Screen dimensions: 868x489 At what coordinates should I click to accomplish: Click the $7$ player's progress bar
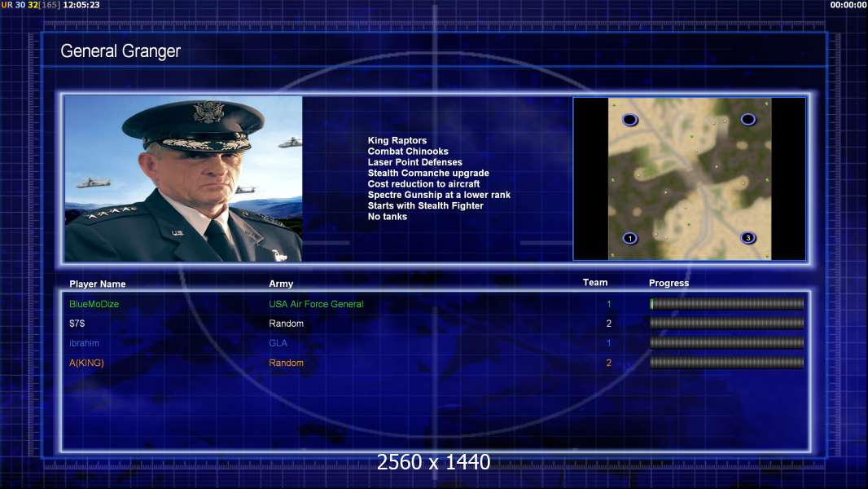727,323
